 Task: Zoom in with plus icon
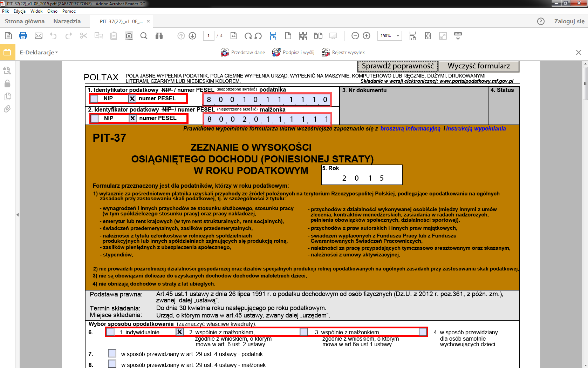(367, 35)
